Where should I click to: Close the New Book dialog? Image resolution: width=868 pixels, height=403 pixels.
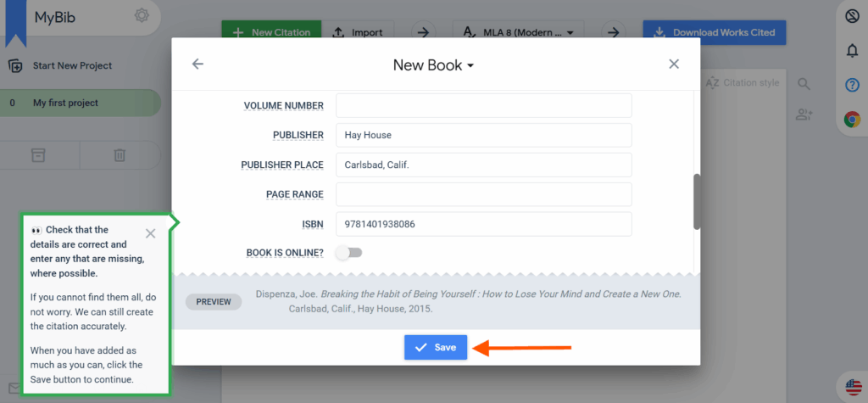[x=674, y=64]
